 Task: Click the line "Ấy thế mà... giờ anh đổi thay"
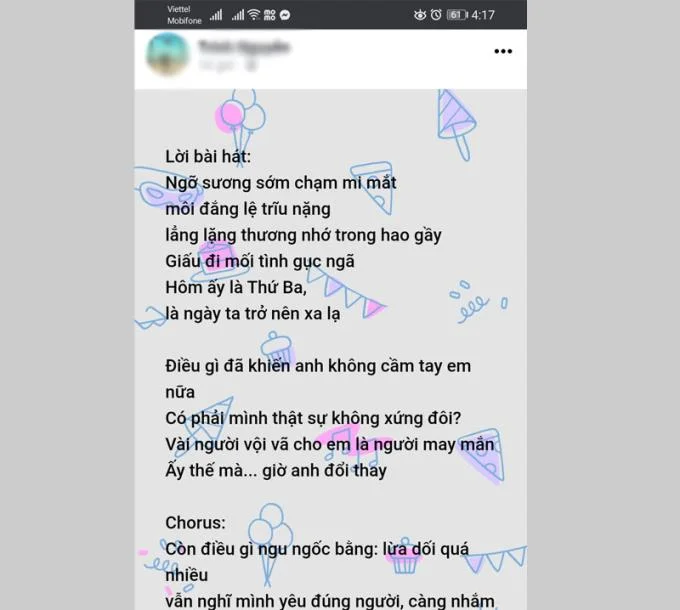coord(276,470)
